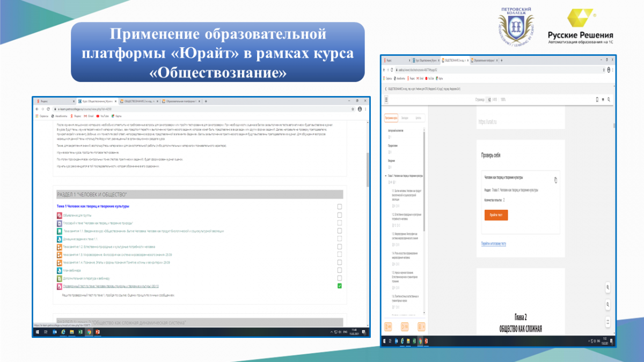Image resolution: width=644 pixels, height=362 pixels.
Task: Click icon of Тема занятия 1.3 Мировоззрение
Action: coord(60,255)
